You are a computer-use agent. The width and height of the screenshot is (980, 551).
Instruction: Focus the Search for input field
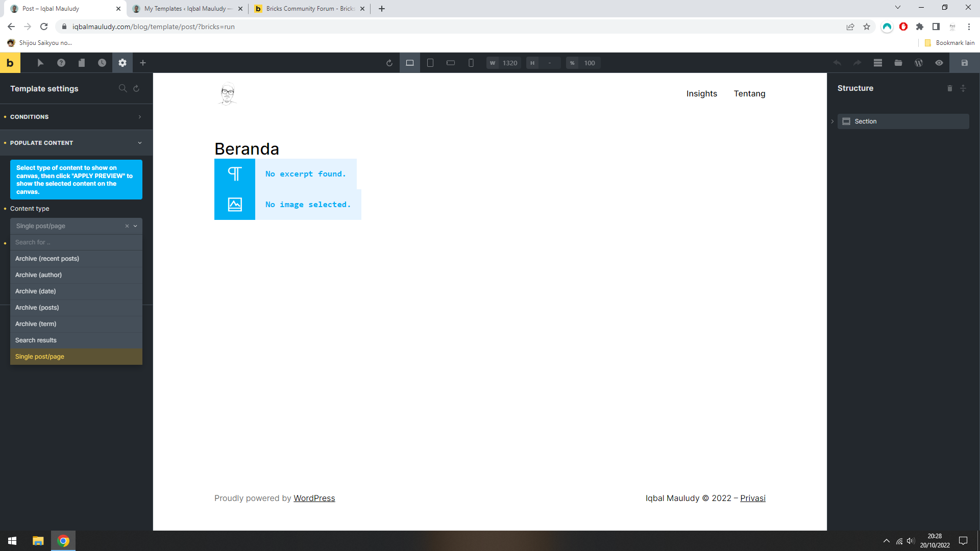click(x=76, y=242)
